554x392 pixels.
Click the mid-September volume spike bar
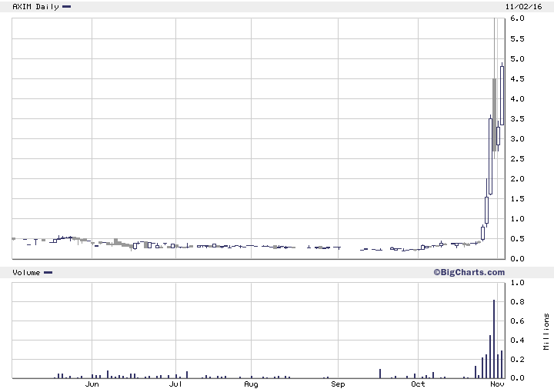(380, 374)
